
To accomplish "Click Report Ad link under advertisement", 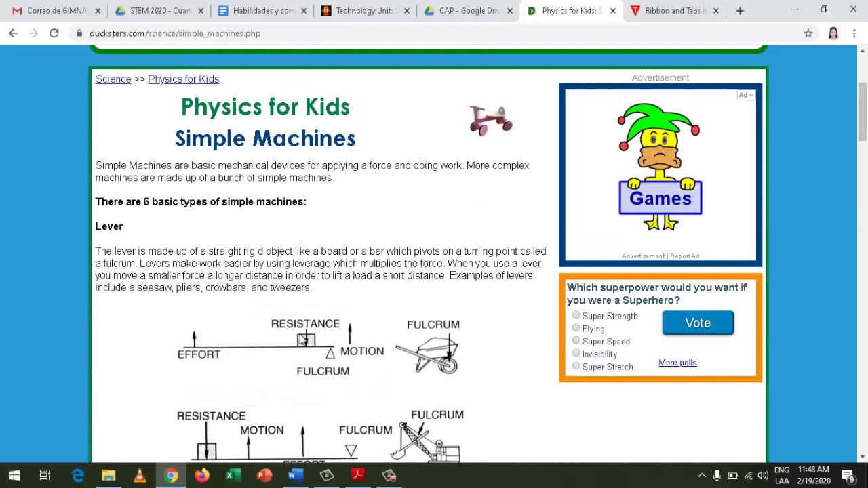I will (x=684, y=256).
